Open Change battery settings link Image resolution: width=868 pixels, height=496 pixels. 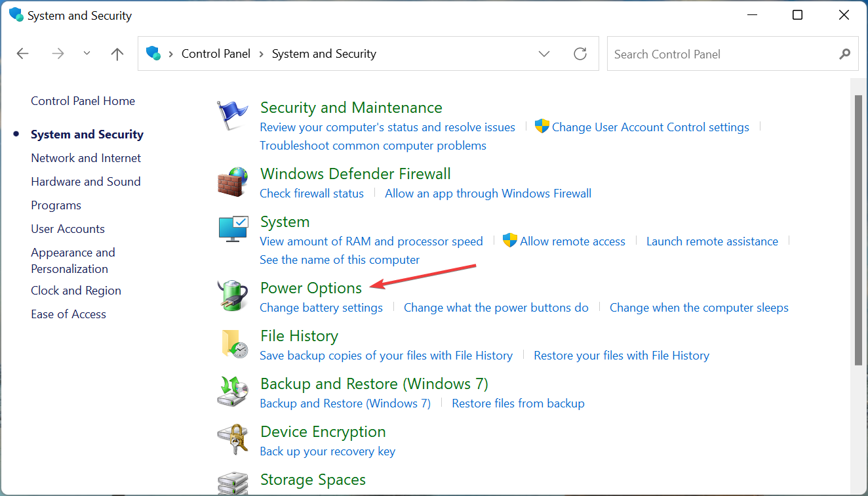[321, 308]
